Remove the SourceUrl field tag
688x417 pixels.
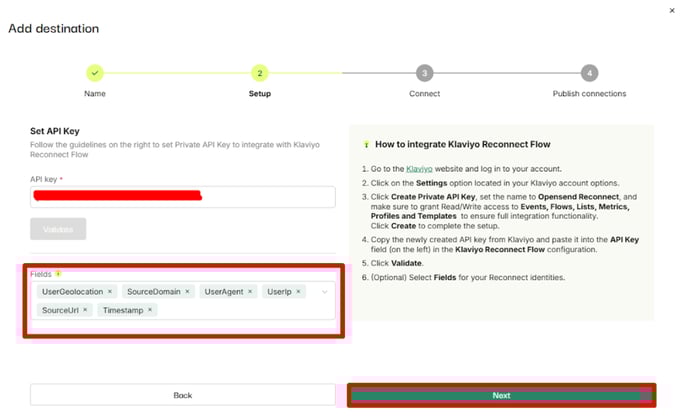pyautogui.click(x=85, y=310)
